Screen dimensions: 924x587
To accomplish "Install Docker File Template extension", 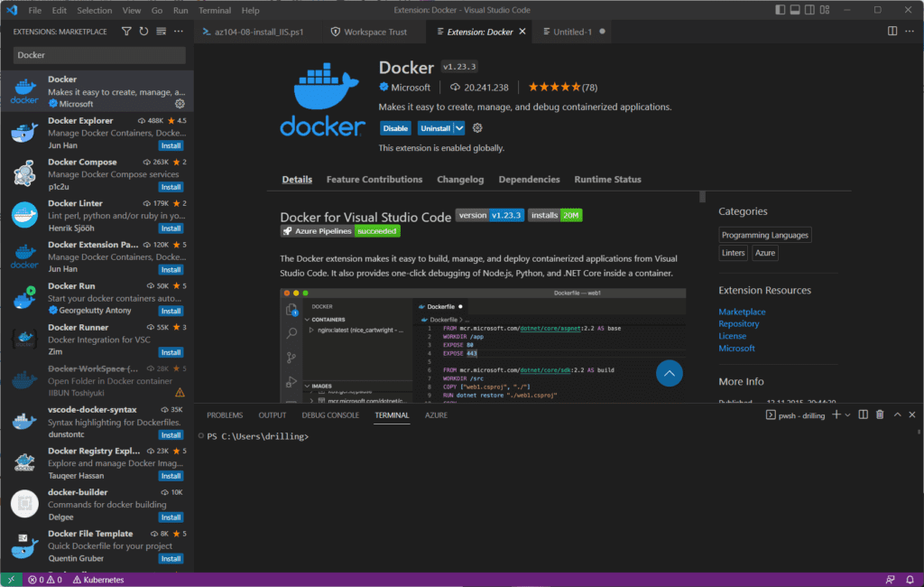I will (171, 559).
